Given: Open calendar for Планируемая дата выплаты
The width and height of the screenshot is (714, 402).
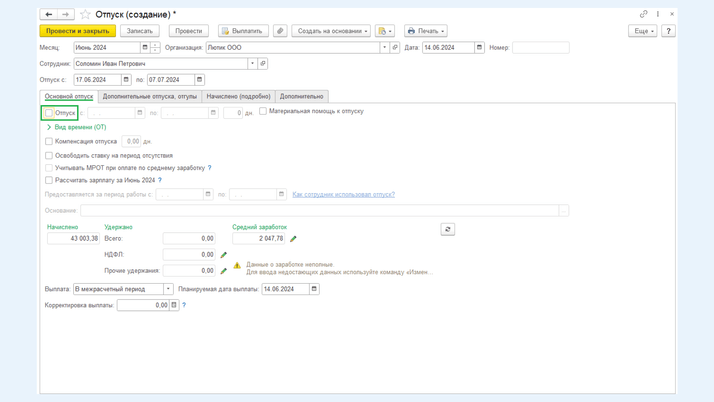Looking at the screenshot, I should (314, 289).
